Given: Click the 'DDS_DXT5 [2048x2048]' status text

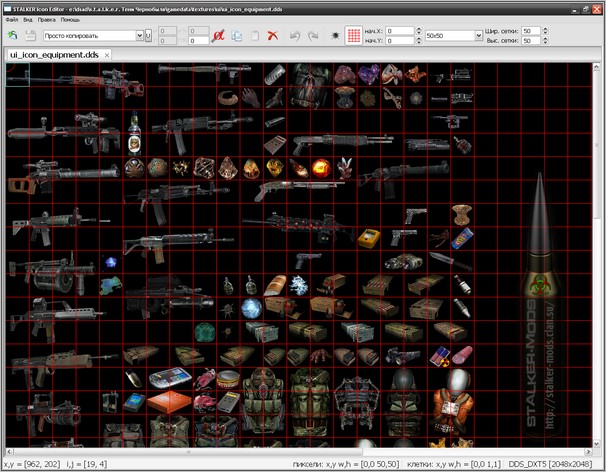Looking at the screenshot, I should coord(550,464).
